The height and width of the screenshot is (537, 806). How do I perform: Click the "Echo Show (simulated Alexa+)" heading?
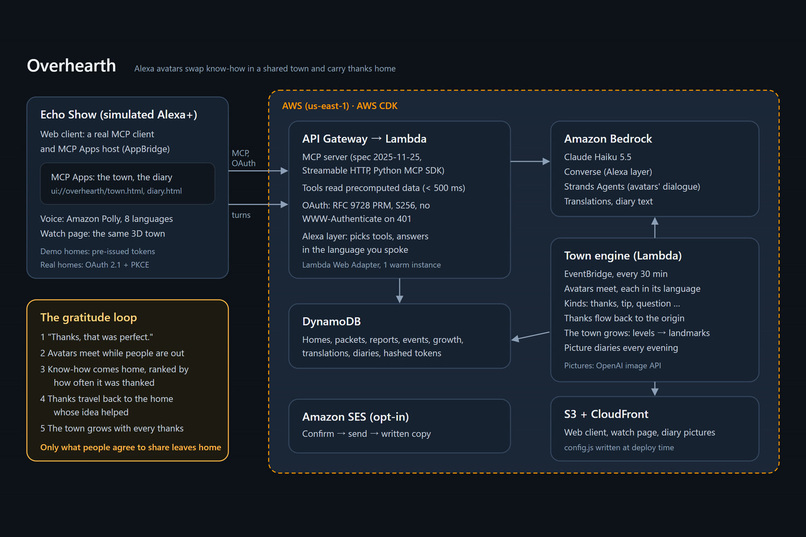[119, 115]
